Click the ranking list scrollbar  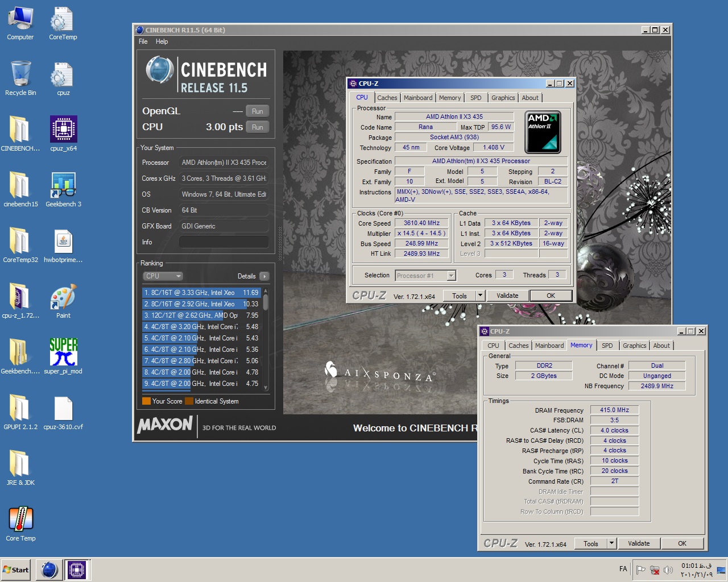[266, 339]
